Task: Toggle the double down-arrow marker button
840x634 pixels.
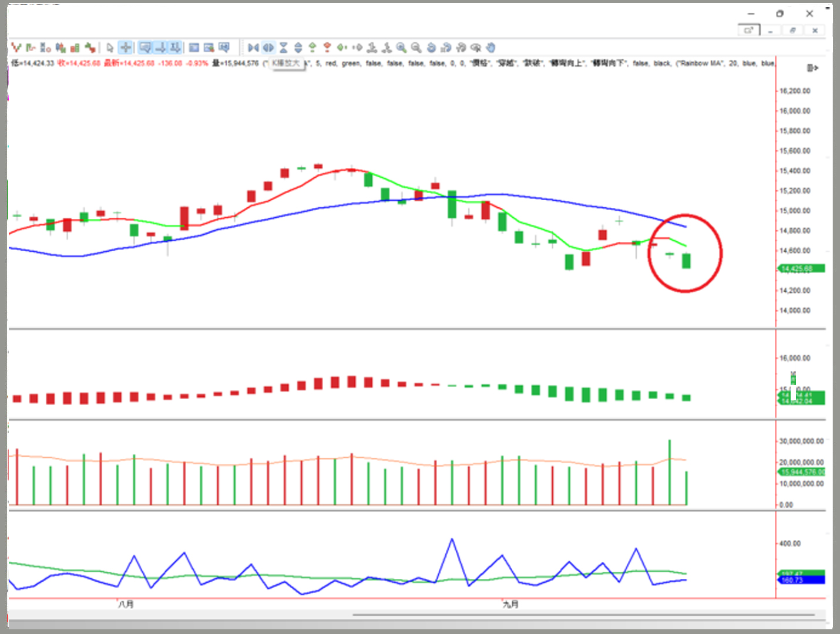Action: point(175,48)
